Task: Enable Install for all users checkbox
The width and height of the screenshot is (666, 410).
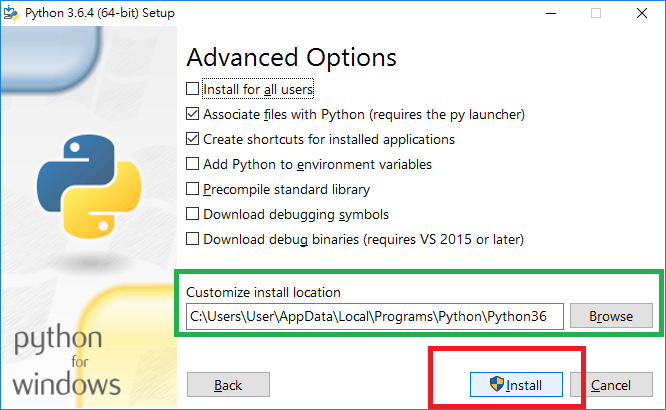Action: coord(192,89)
